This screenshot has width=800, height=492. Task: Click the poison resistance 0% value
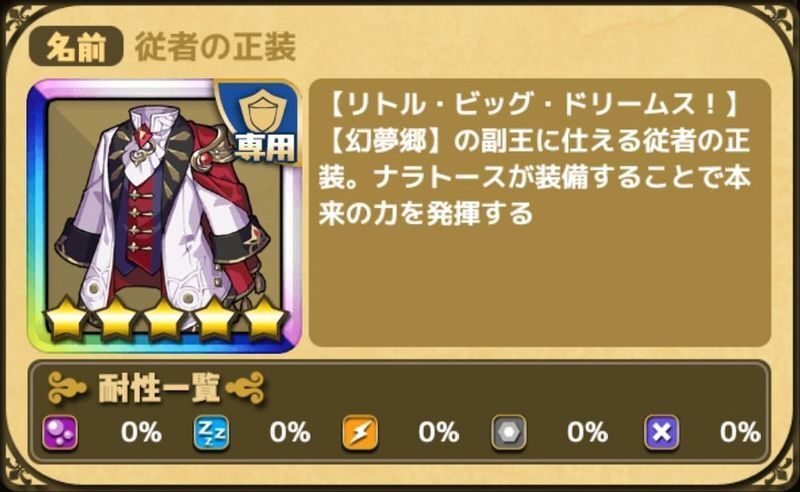tap(141, 433)
